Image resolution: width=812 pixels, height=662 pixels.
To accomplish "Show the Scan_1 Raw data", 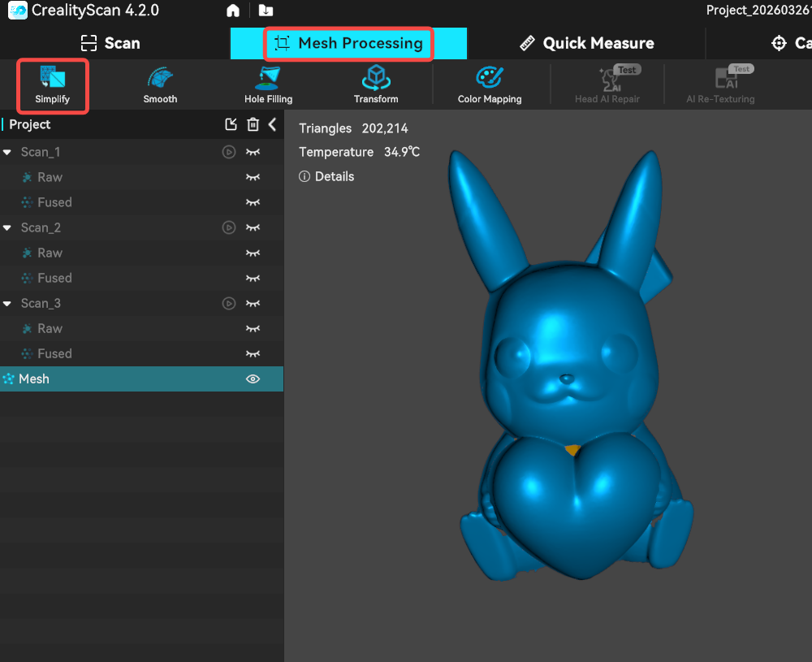I will [x=253, y=177].
